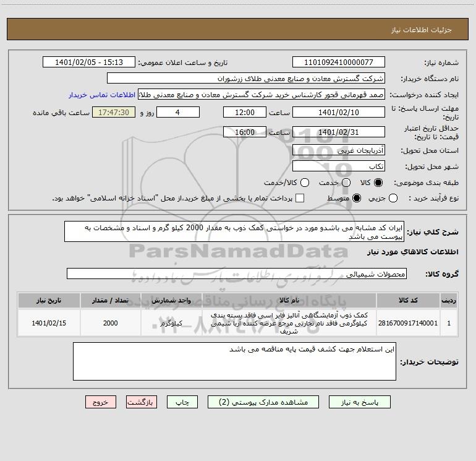Image resolution: width=476 pixels, height=461 pixels.
Task: Click the unit cell کیلوگرم
Action: tap(171, 323)
